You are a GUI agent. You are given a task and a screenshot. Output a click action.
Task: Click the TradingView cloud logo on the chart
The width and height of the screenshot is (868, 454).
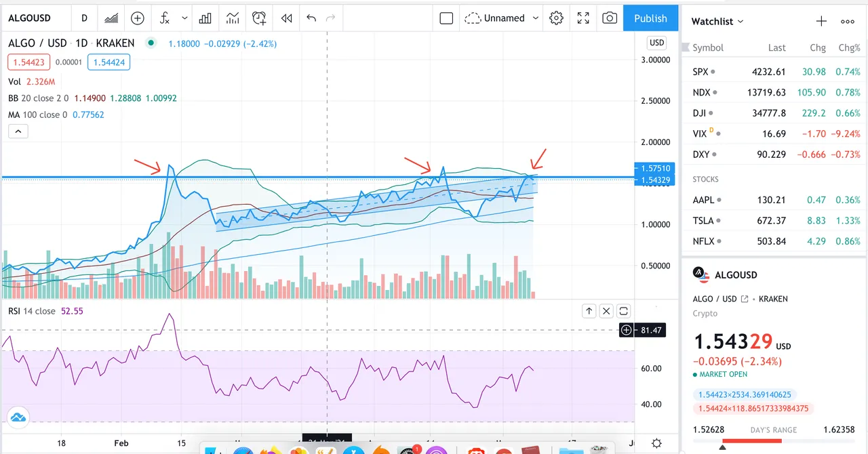tap(17, 417)
